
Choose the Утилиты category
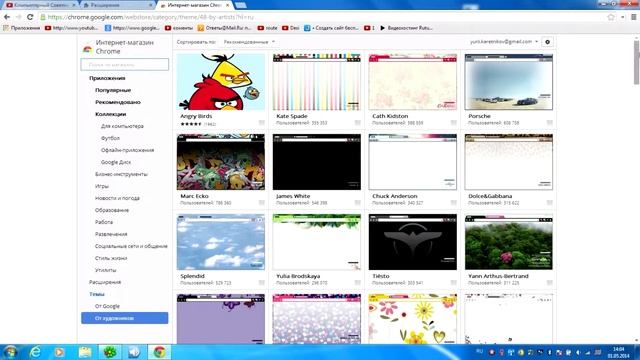pyautogui.click(x=106, y=270)
